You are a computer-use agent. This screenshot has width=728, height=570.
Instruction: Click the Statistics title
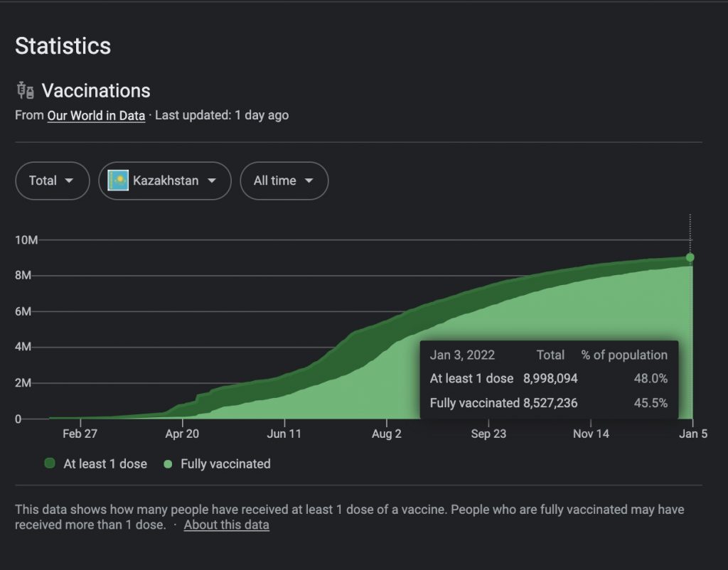63,46
